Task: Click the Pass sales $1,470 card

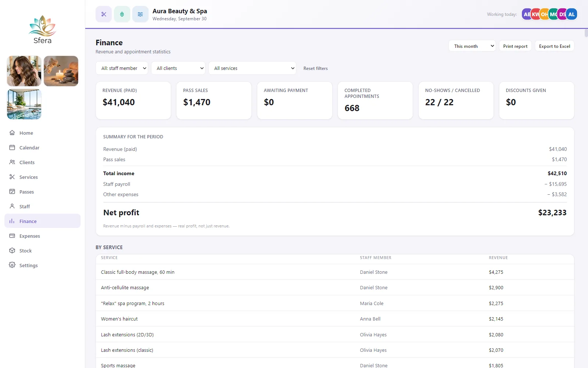Action: tap(214, 100)
